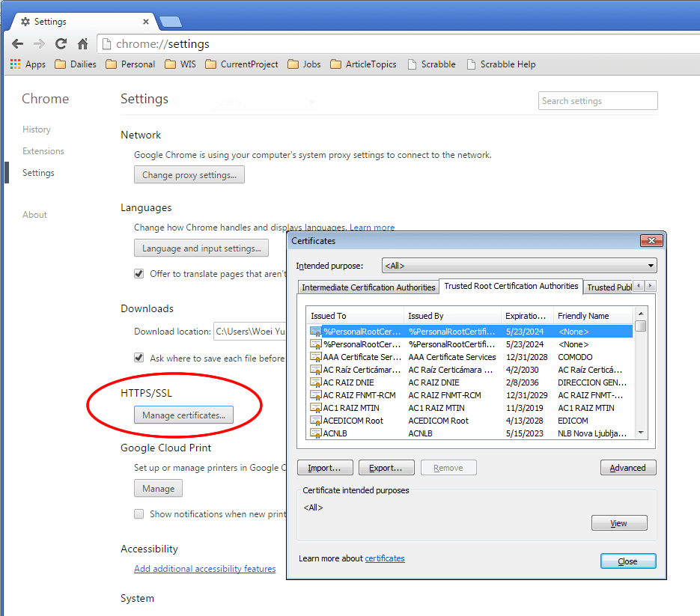Reload the page with the refresh icon
The width and height of the screenshot is (700, 616).
[x=61, y=43]
